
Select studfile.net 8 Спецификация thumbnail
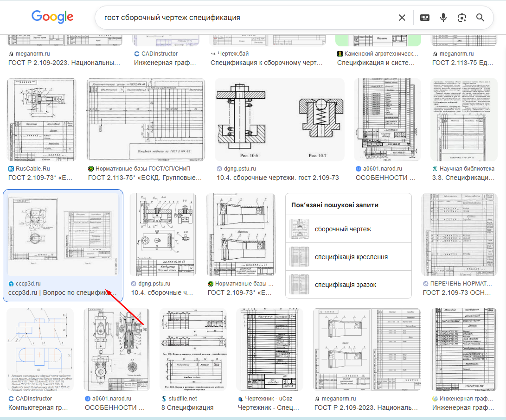[193, 350]
